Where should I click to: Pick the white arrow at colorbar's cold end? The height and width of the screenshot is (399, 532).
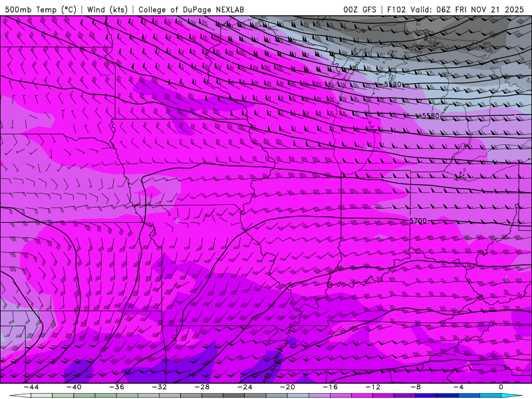(x=20, y=395)
